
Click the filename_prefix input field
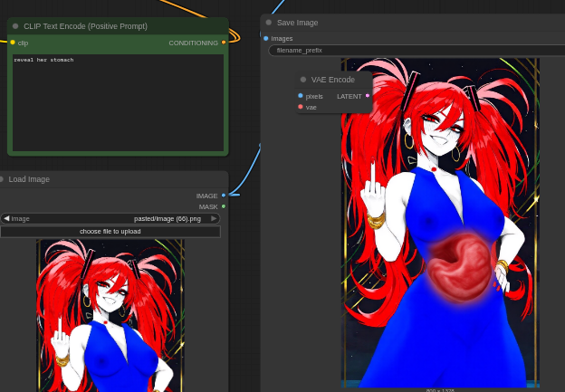pos(417,51)
